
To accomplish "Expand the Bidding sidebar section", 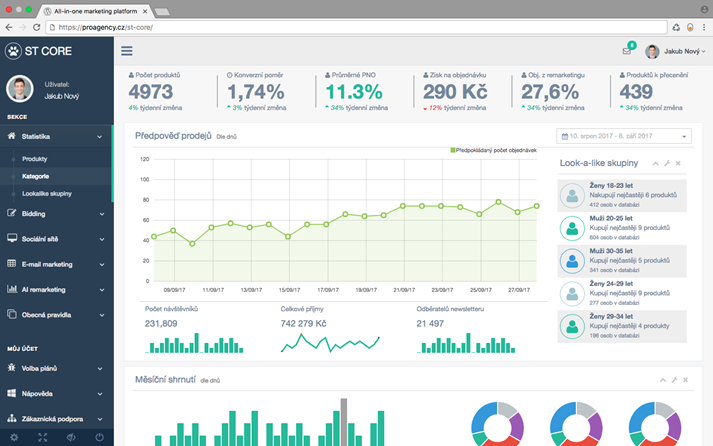I will (56, 213).
